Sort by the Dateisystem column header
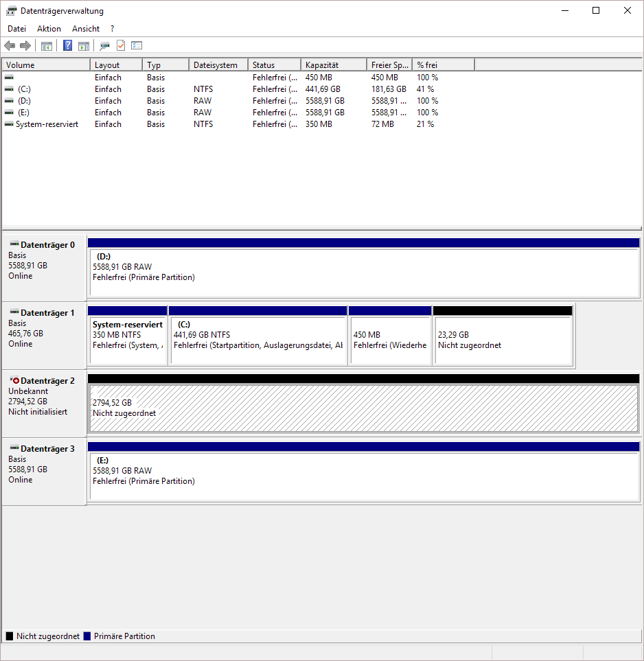Viewport: 644px width, 661px height. (218, 65)
